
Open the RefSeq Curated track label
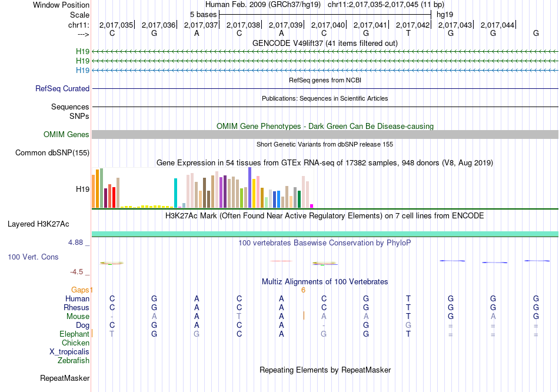62,88
